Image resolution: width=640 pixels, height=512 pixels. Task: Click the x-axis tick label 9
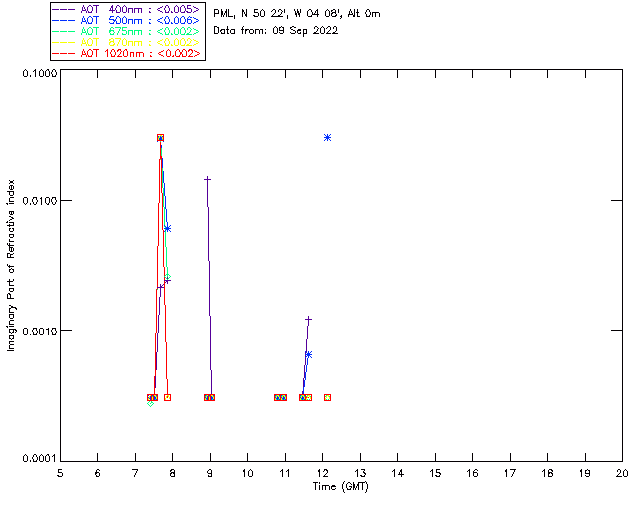click(210, 473)
